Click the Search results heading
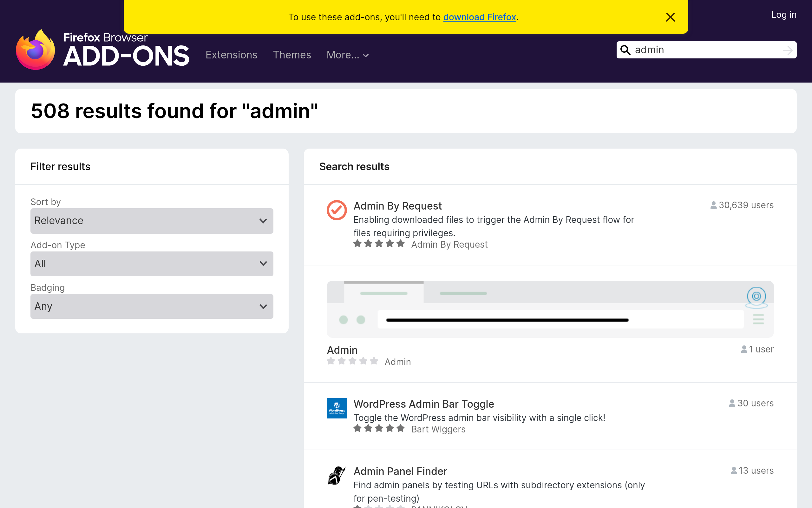The image size is (812, 508). [354, 167]
